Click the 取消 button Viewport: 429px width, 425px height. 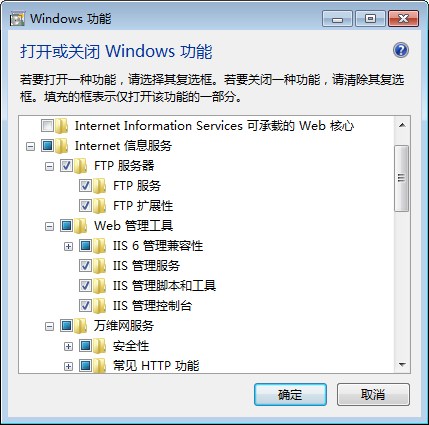click(x=373, y=394)
